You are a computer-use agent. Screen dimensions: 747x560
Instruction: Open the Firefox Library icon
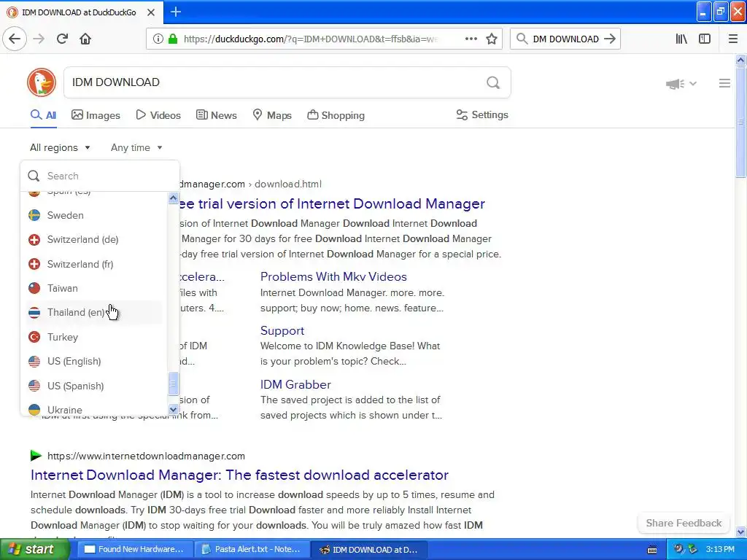point(681,39)
